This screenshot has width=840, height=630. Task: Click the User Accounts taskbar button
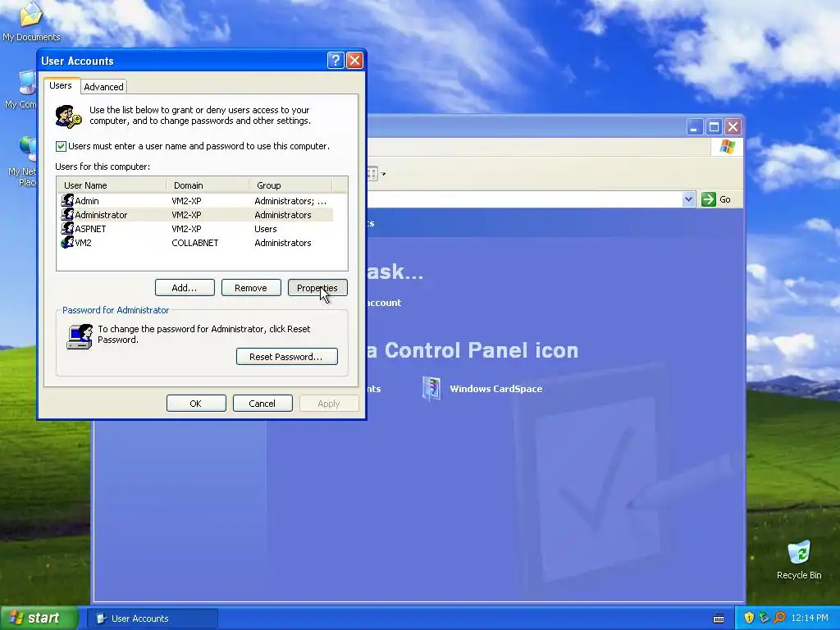click(153, 619)
